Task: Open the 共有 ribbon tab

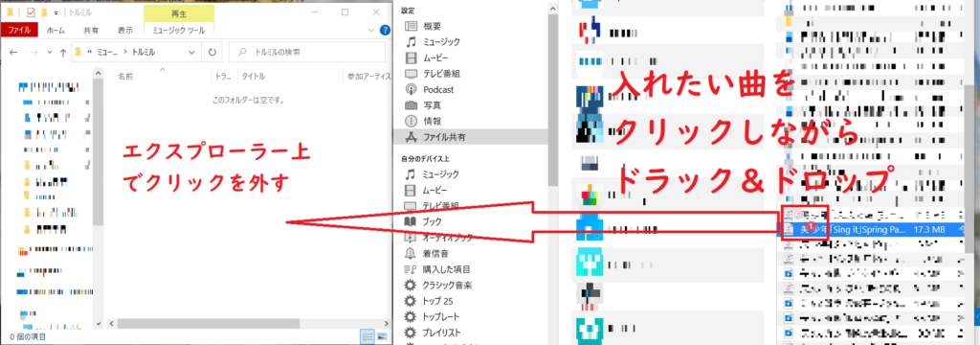Action: [x=91, y=30]
